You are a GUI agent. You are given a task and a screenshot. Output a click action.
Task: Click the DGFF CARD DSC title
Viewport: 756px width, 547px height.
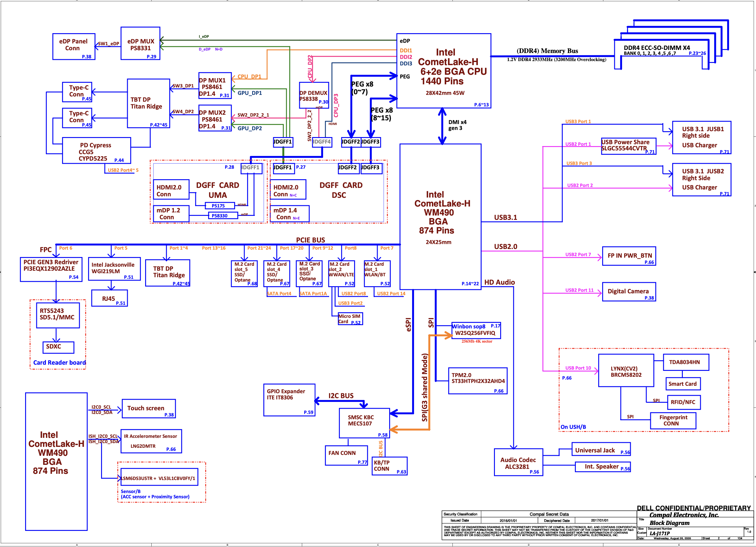tap(341, 190)
